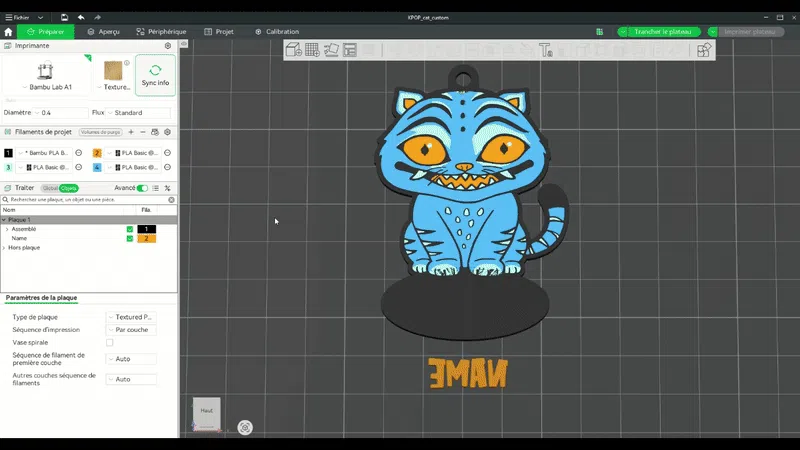Collapse the Plaque 1 tree node
The width and height of the screenshot is (800, 450).
pyautogui.click(x=4, y=220)
